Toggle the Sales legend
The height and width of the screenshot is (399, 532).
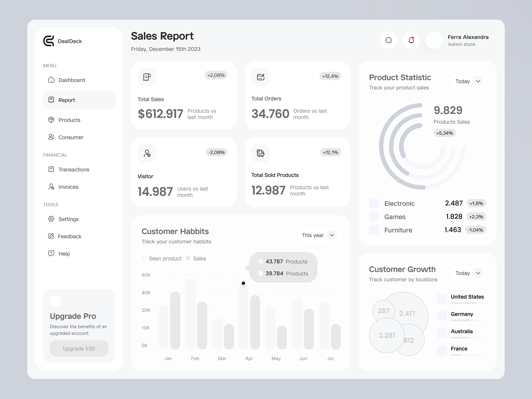pyautogui.click(x=196, y=258)
